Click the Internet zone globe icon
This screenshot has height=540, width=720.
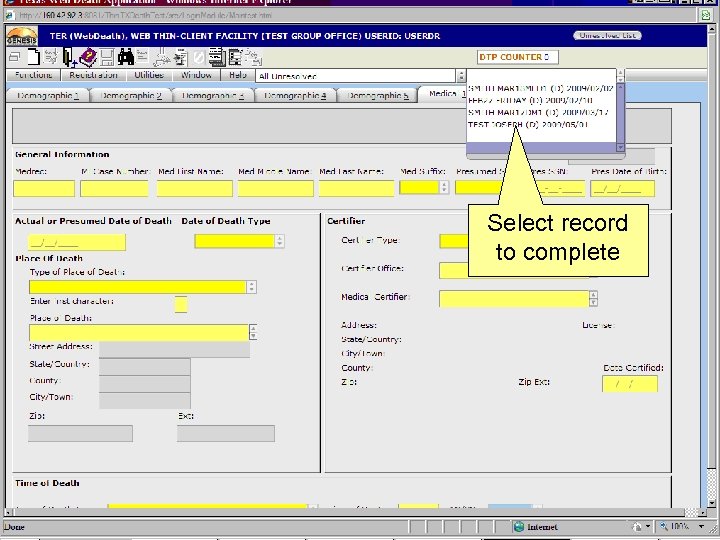pos(519,527)
